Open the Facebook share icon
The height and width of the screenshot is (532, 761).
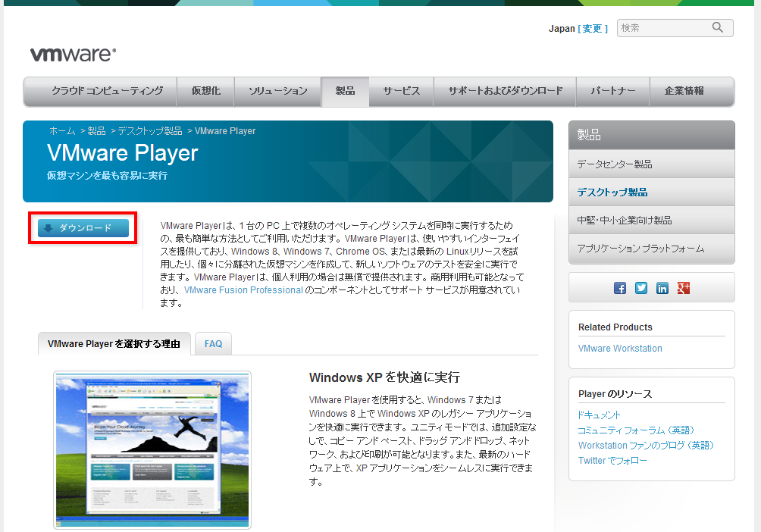(620, 288)
